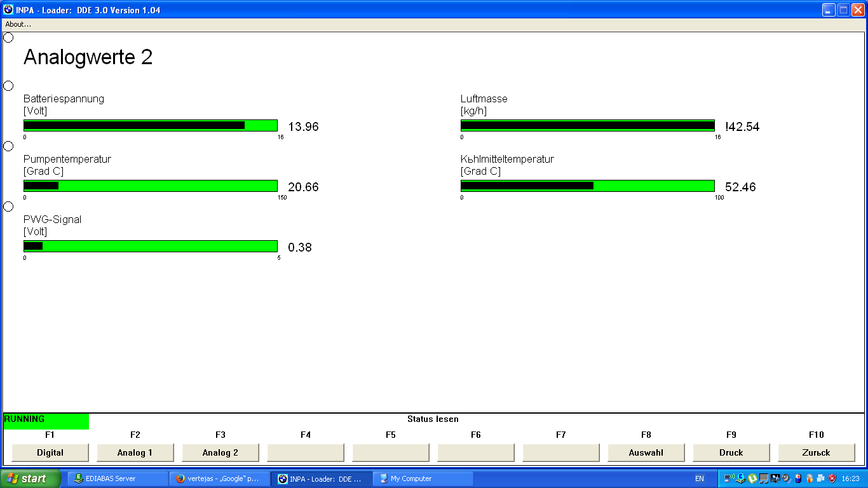Click the volume speaker tray icon
Viewport: 868px width, 488px height.
[x=787, y=478]
